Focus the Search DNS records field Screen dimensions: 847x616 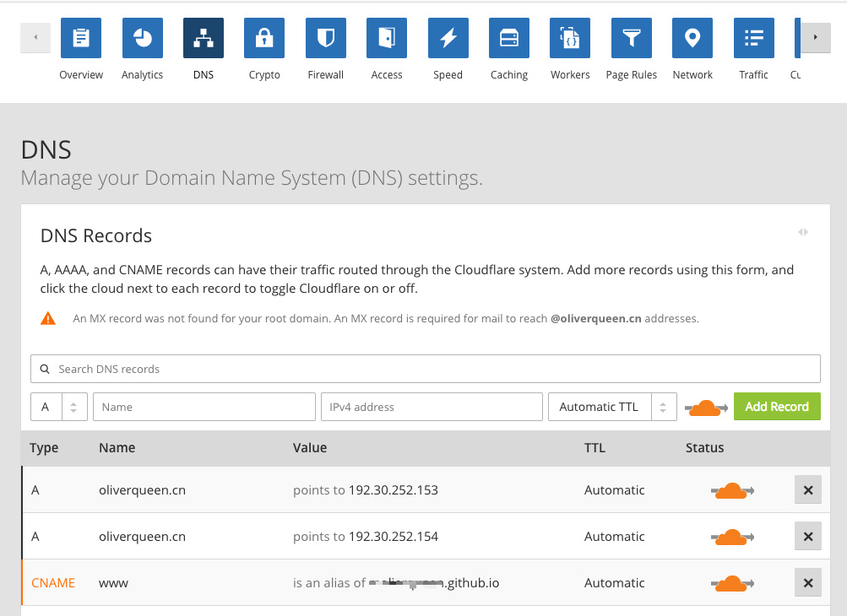point(426,369)
